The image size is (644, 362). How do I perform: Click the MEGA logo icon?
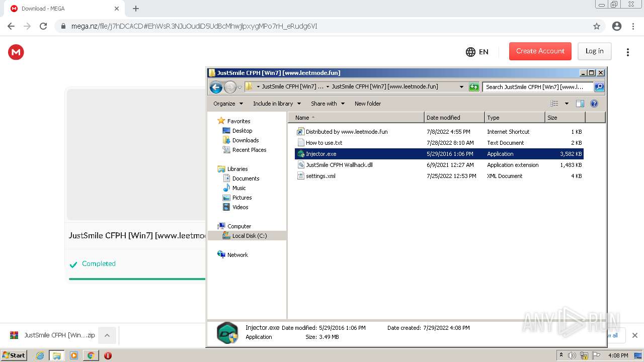pos(16,52)
